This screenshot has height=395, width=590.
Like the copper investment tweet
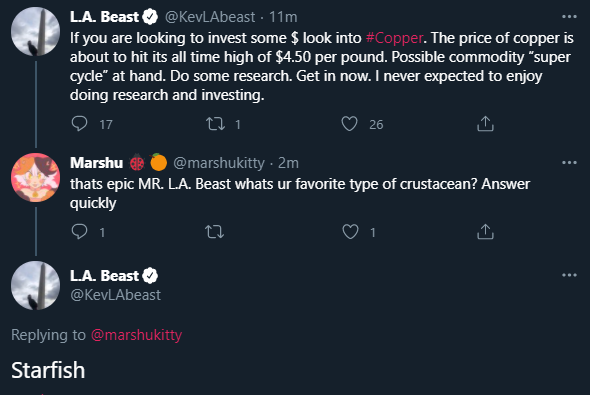[x=349, y=124]
